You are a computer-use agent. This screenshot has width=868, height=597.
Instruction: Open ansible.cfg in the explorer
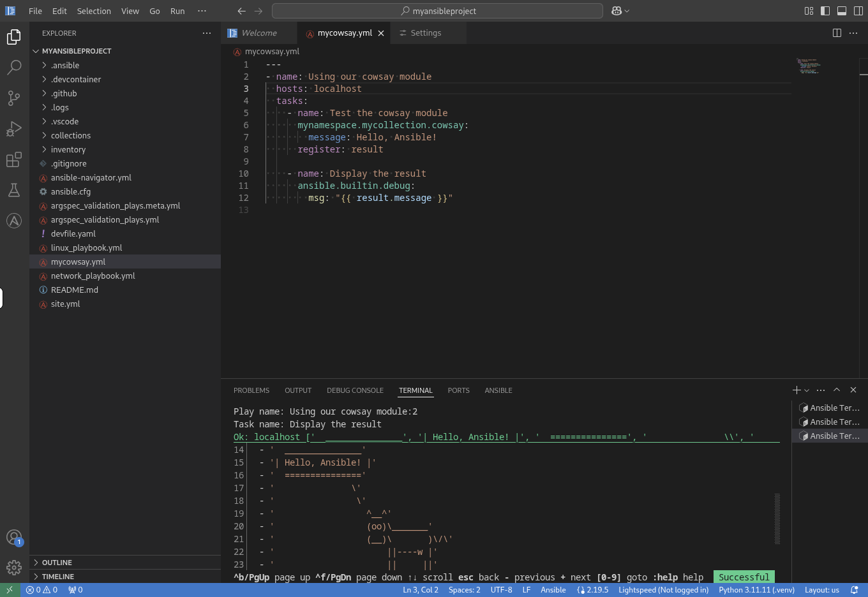[125, 191]
